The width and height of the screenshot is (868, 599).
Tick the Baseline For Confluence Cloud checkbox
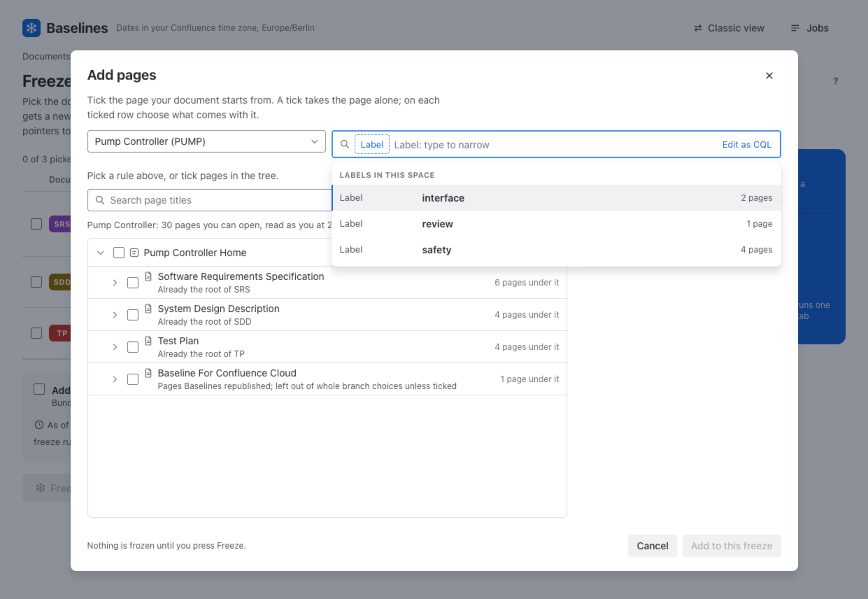(133, 379)
